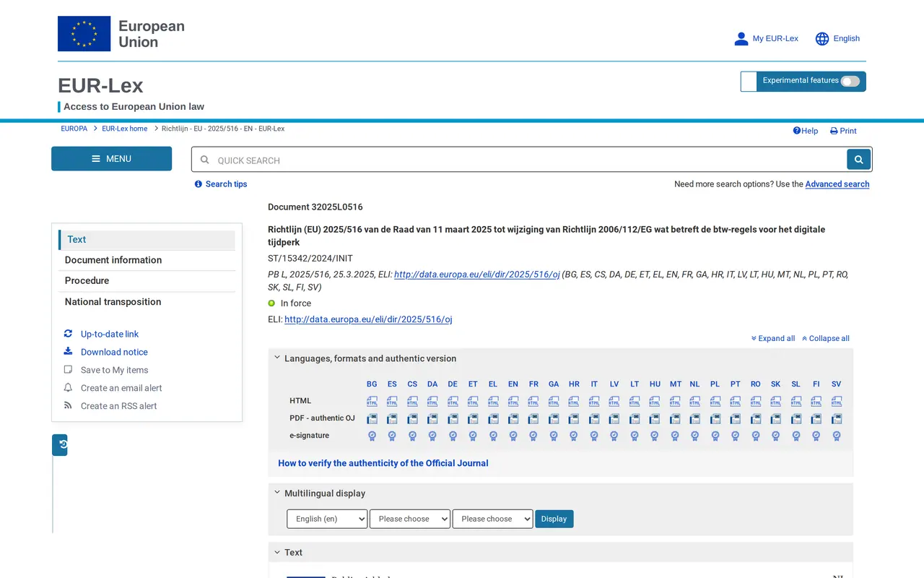Click the magnifier search submit button
This screenshot has width=924, height=578.
(x=858, y=160)
